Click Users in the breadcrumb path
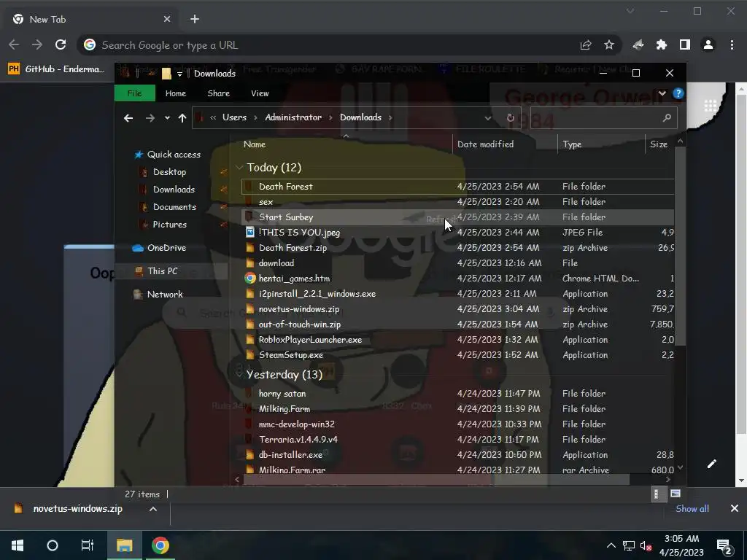The width and height of the screenshot is (747, 560). click(x=234, y=117)
